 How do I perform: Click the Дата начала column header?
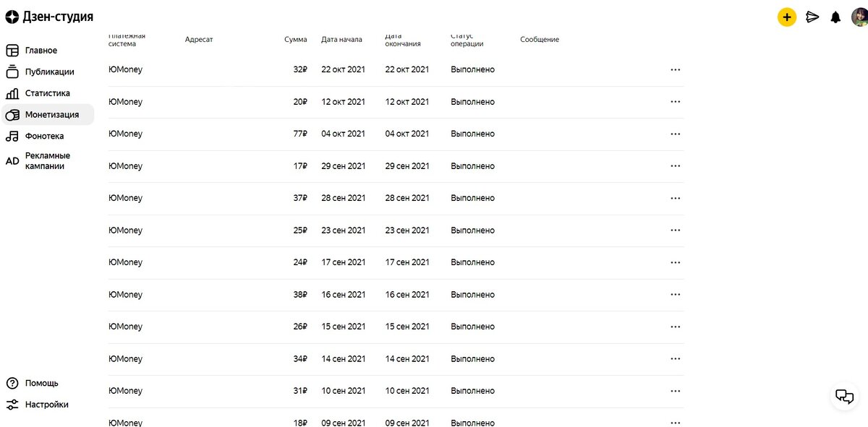[x=341, y=40]
